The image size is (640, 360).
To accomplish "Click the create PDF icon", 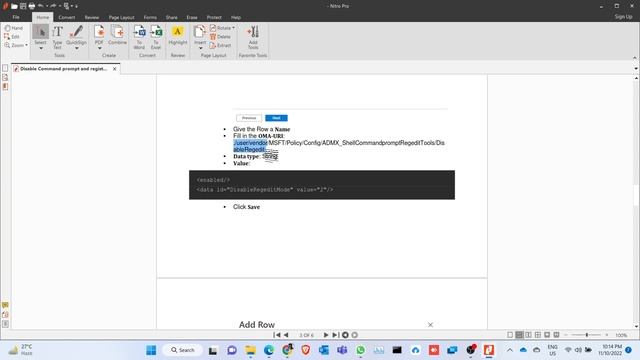I will pos(99,32).
